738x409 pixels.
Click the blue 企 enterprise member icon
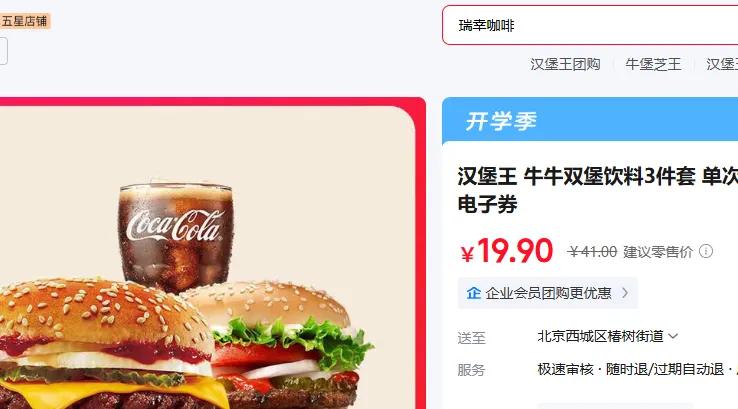(x=473, y=293)
